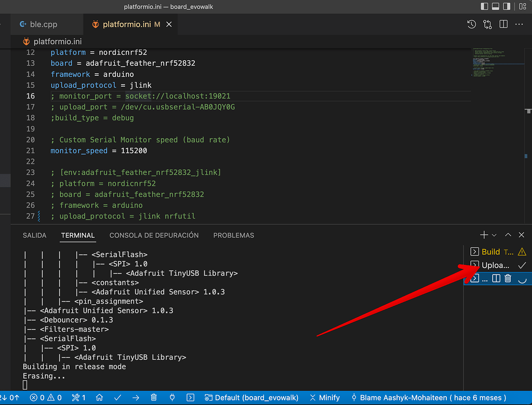Click Default (board_evowalk) environment switcher
The width and height of the screenshot is (532, 405).
pyautogui.click(x=252, y=398)
